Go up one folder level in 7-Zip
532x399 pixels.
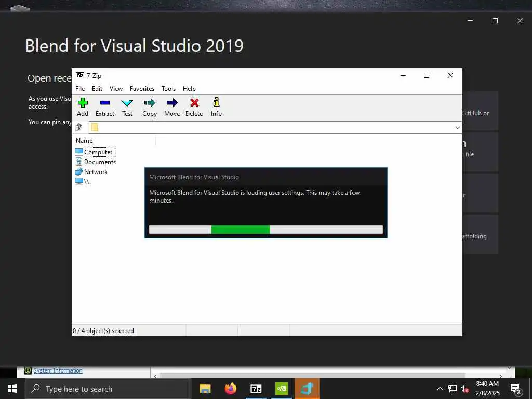78,127
